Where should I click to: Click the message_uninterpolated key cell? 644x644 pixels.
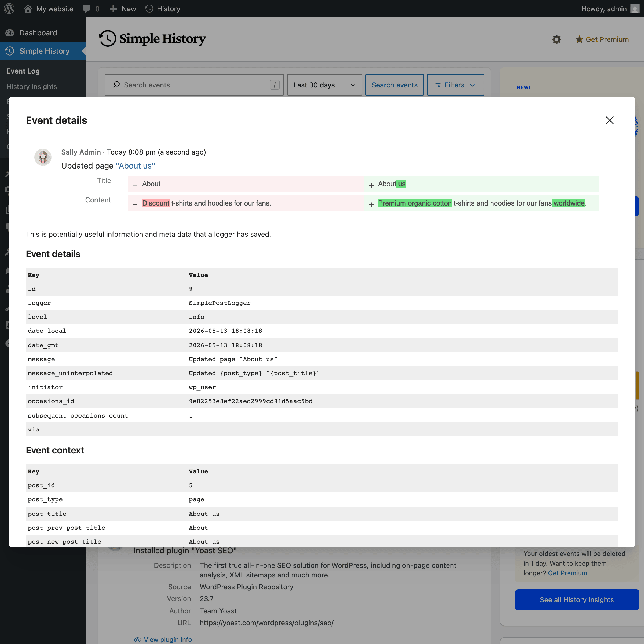pyautogui.click(x=70, y=373)
